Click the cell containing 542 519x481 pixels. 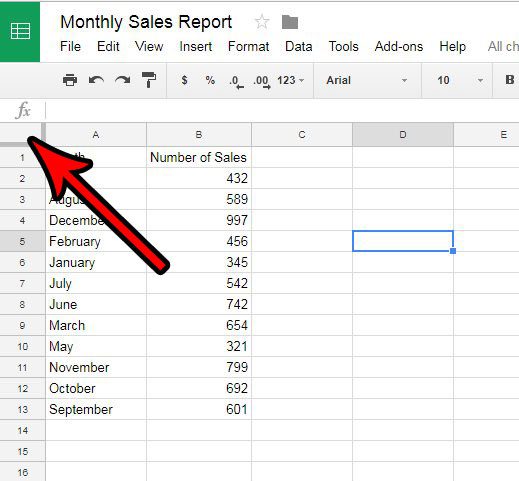[x=199, y=283]
